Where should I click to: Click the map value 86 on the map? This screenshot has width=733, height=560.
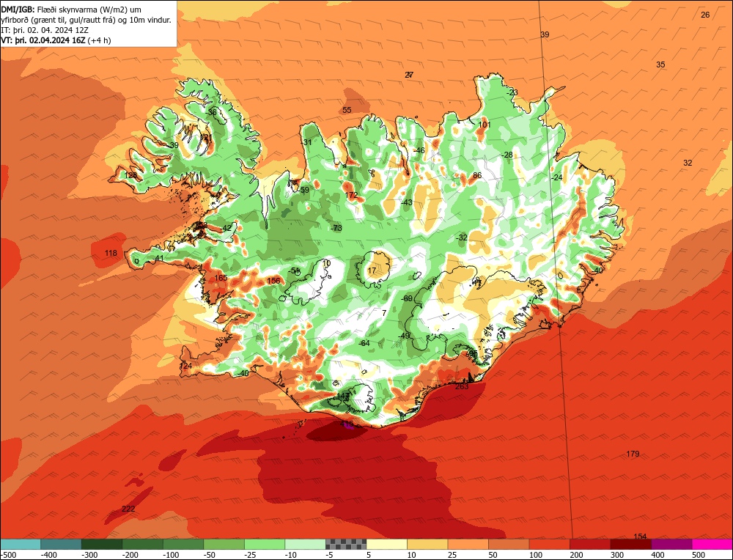(477, 176)
